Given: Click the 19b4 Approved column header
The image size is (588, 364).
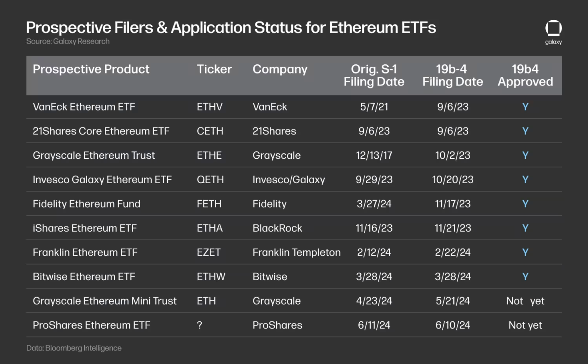Looking at the screenshot, I should 525,76.
